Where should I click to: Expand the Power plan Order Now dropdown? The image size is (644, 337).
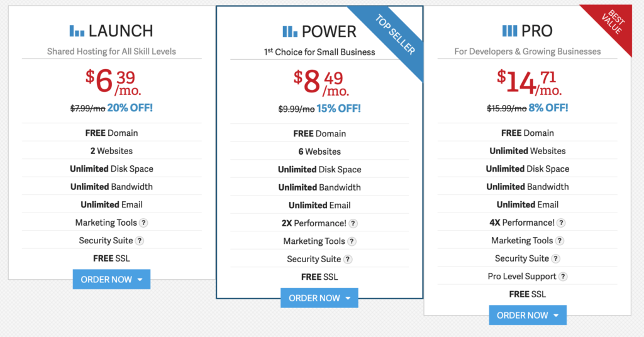[319, 298]
